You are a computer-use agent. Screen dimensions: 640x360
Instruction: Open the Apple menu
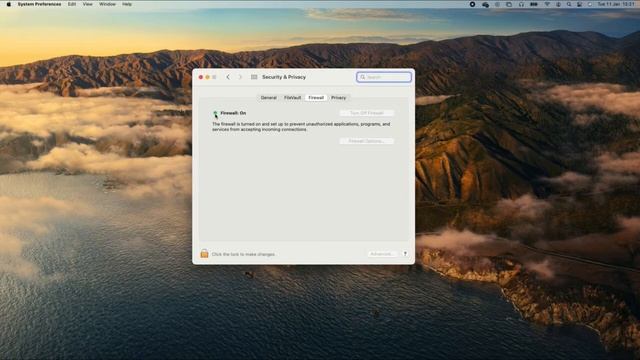pyautogui.click(x=9, y=4)
